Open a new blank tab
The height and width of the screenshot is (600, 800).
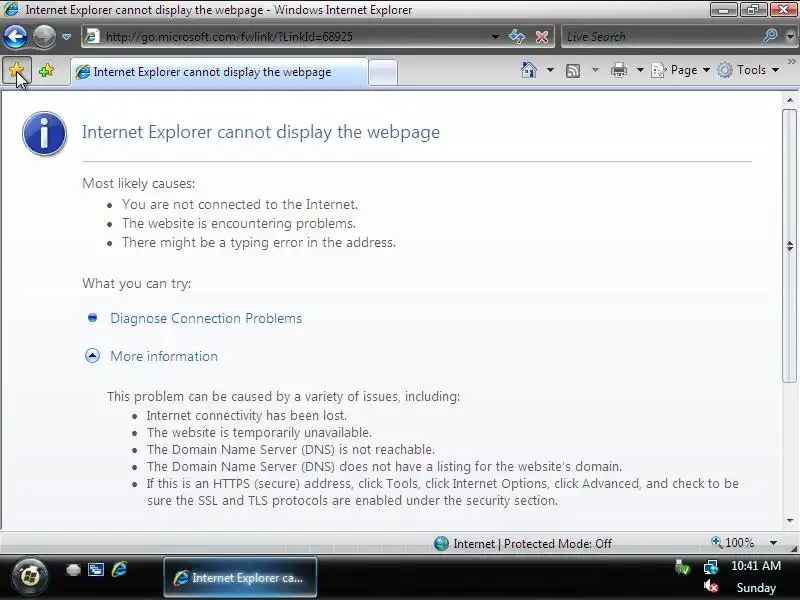click(x=383, y=73)
